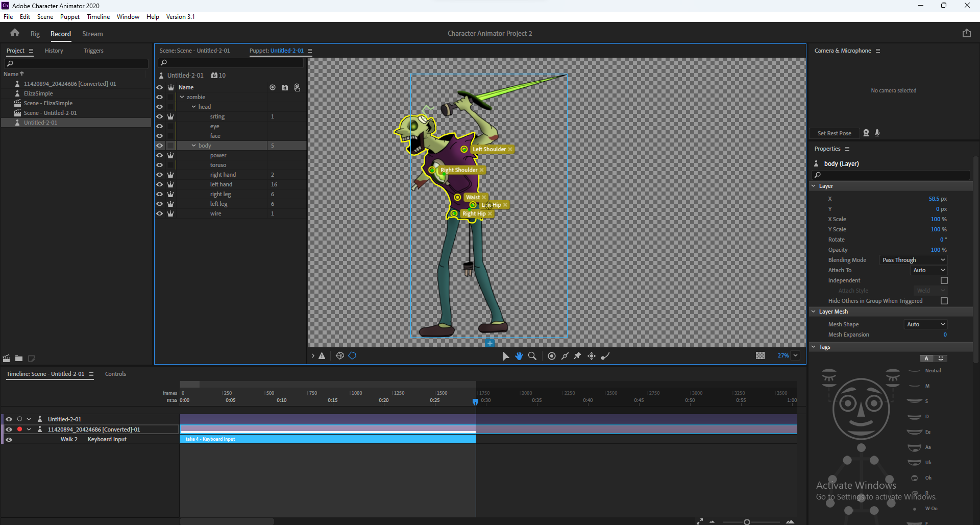This screenshot has height=525, width=980.
Task: Select the Pin tool
Action: coord(578,356)
